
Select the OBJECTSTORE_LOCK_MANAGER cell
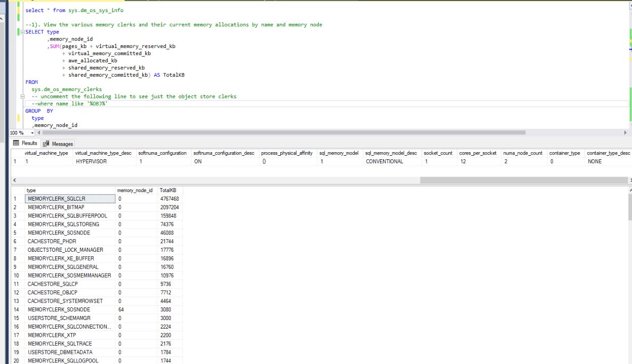(69, 250)
